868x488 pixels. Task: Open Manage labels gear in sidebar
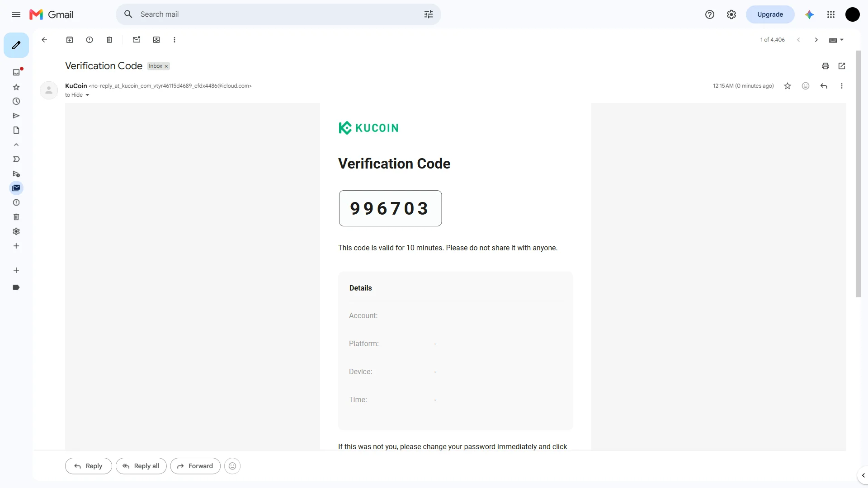(x=16, y=231)
